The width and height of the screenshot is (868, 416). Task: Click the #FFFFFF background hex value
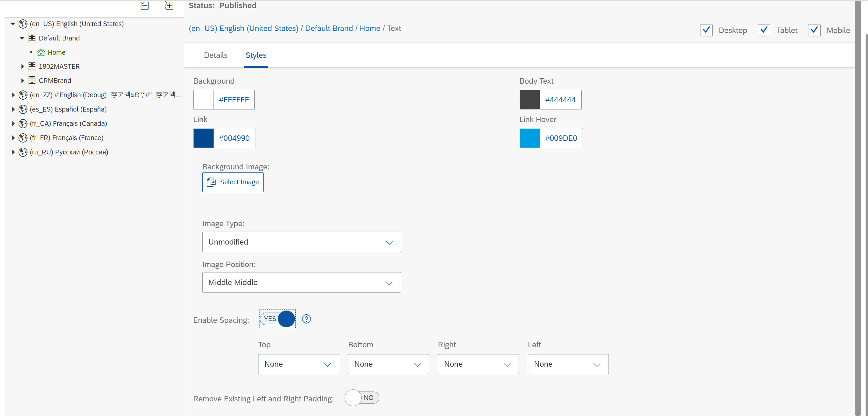click(x=234, y=100)
